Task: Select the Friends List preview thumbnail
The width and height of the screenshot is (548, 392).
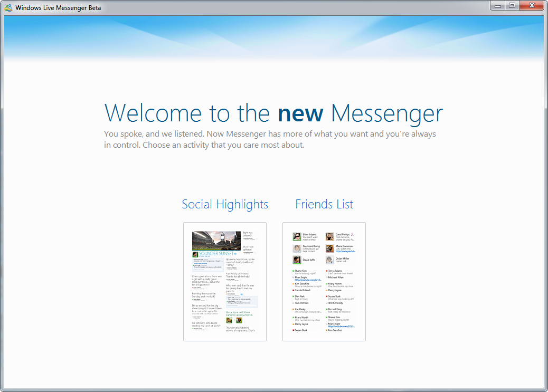Action: point(324,282)
